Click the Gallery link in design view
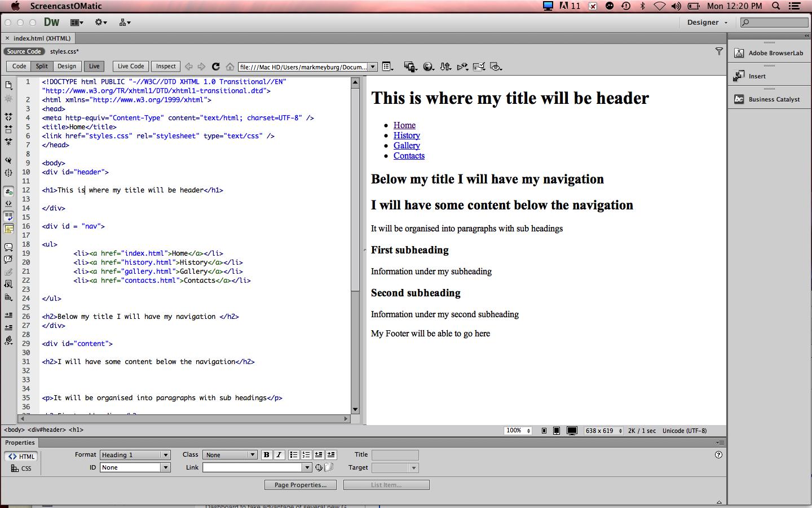 coord(407,146)
